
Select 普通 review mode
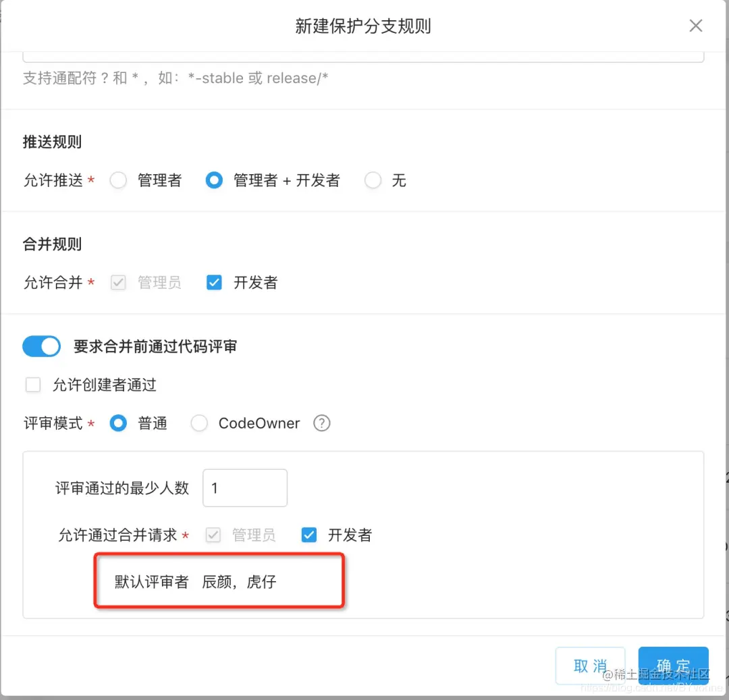click(x=118, y=423)
